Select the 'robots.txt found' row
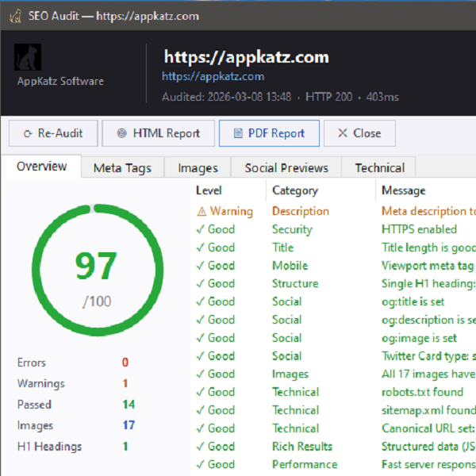The width and height of the screenshot is (476, 476). coord(334,392)
